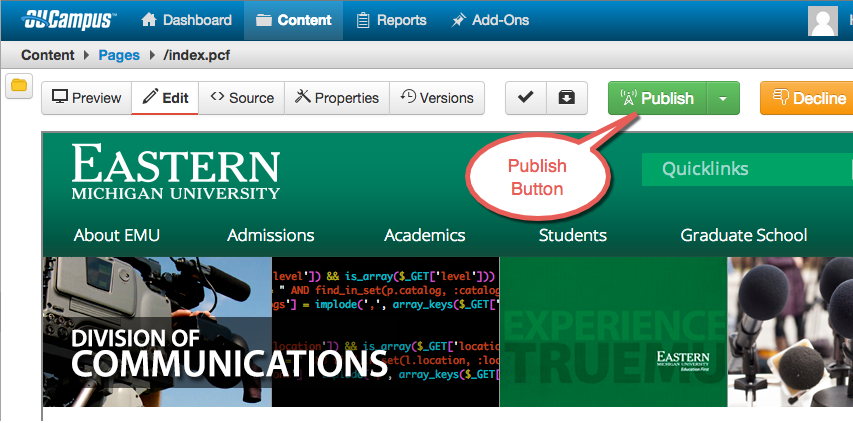This screenshot has width=853, height=423.
Task: Open Graduate School navigation link
Action: [x=744, y=235]
